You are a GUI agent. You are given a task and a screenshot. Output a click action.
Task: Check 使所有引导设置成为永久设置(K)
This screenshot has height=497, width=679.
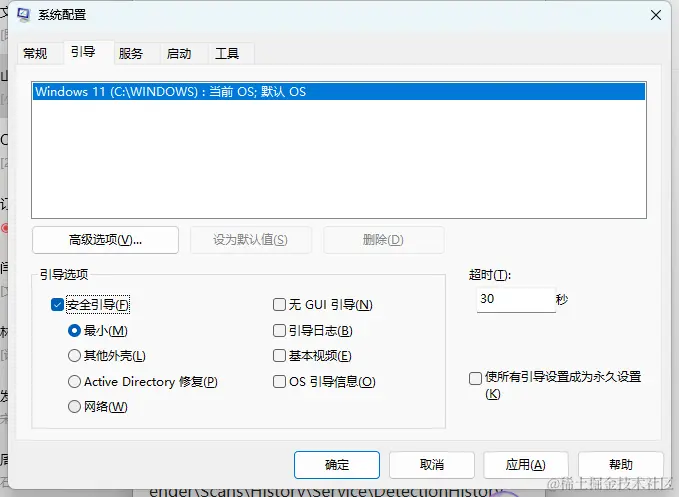(475, 378)
